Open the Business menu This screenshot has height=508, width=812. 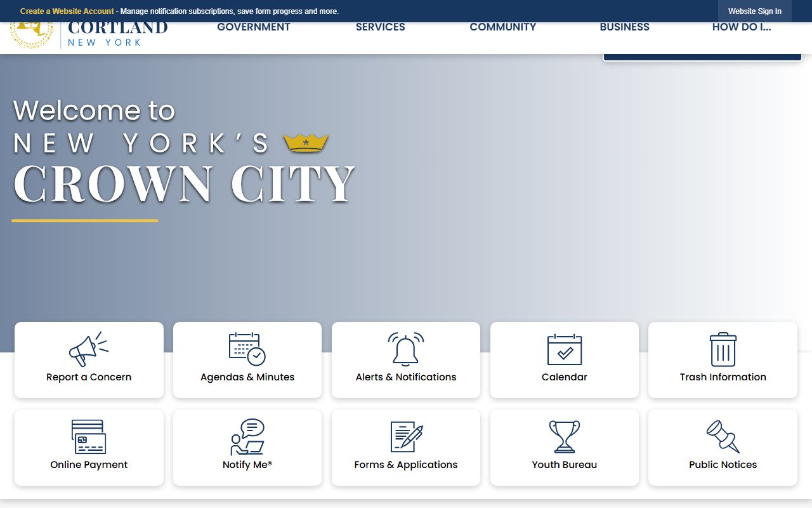[x=625, y=27]
